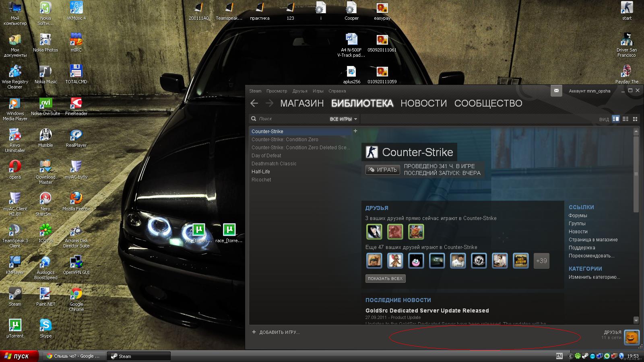The height and width of the screenshot is (362, 644).
Task: Switch to detail view mode
Action: [x=615, y=119]
